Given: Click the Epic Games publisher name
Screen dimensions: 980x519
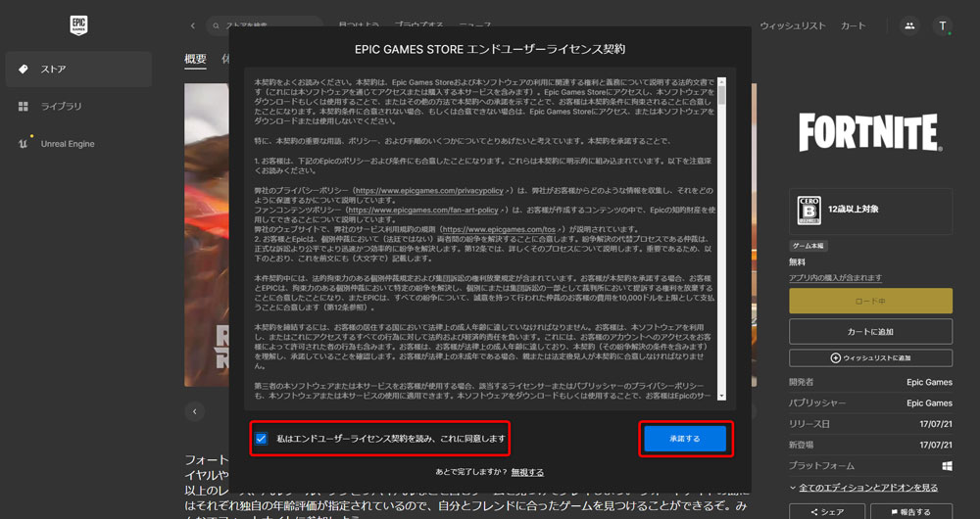Looking at the screenshot, I should [929, 403].
